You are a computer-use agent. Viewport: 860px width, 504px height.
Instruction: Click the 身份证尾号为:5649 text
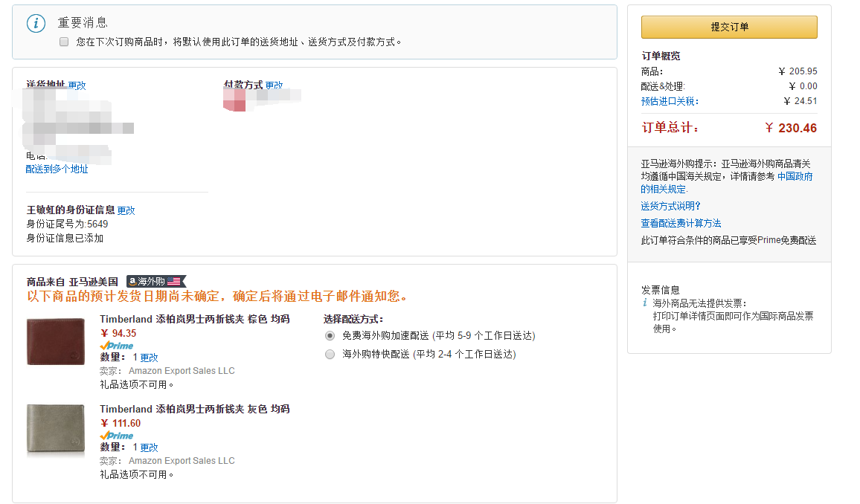[x=68, y=224]
